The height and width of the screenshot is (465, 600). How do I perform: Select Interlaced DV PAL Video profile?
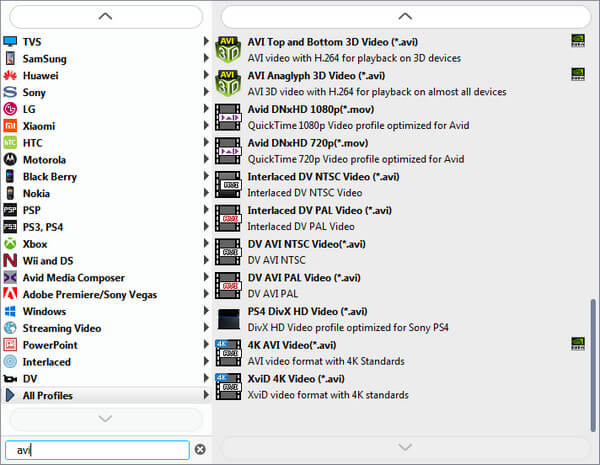(x=401, y=218)
